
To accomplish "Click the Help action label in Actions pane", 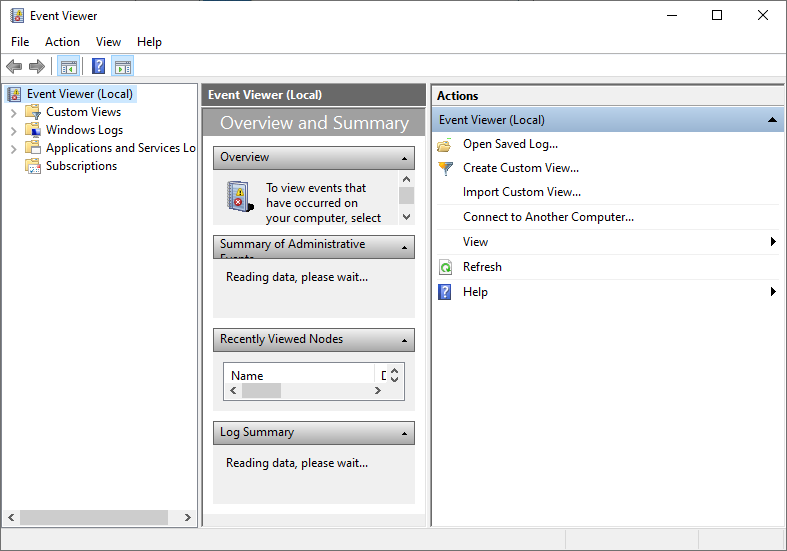I will (x=475, y=292).
